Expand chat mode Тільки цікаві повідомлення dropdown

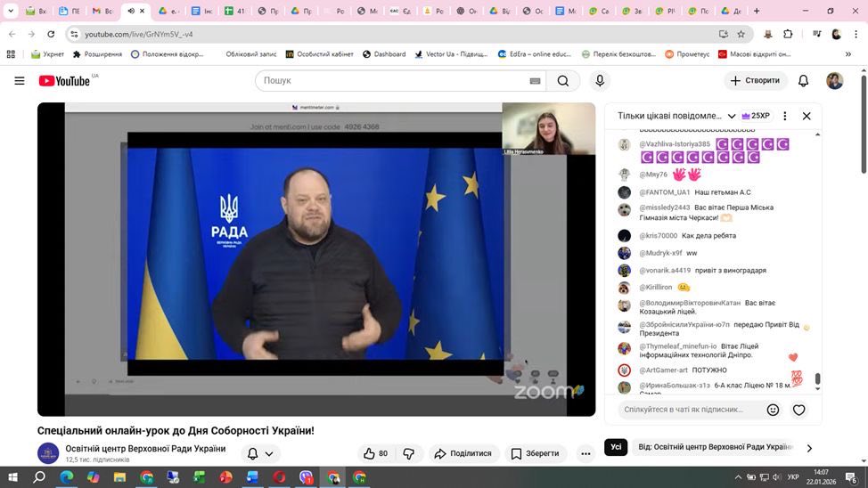click(x=676, y=116)
